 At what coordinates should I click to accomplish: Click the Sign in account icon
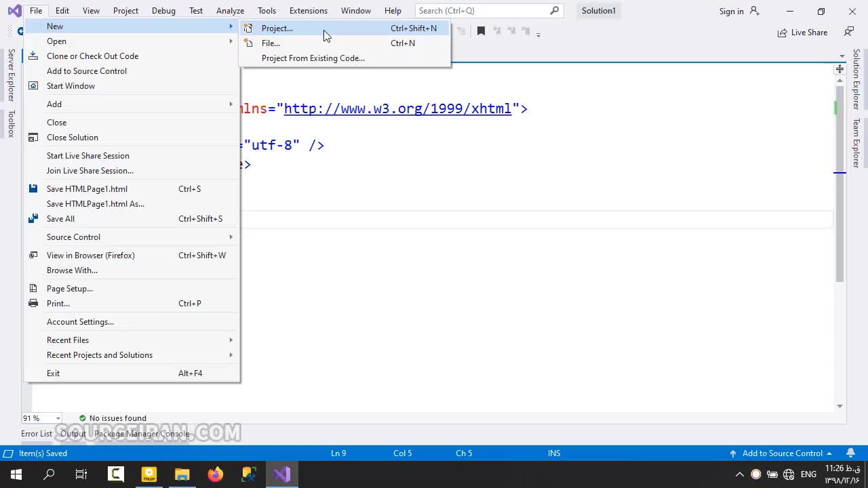755,11
